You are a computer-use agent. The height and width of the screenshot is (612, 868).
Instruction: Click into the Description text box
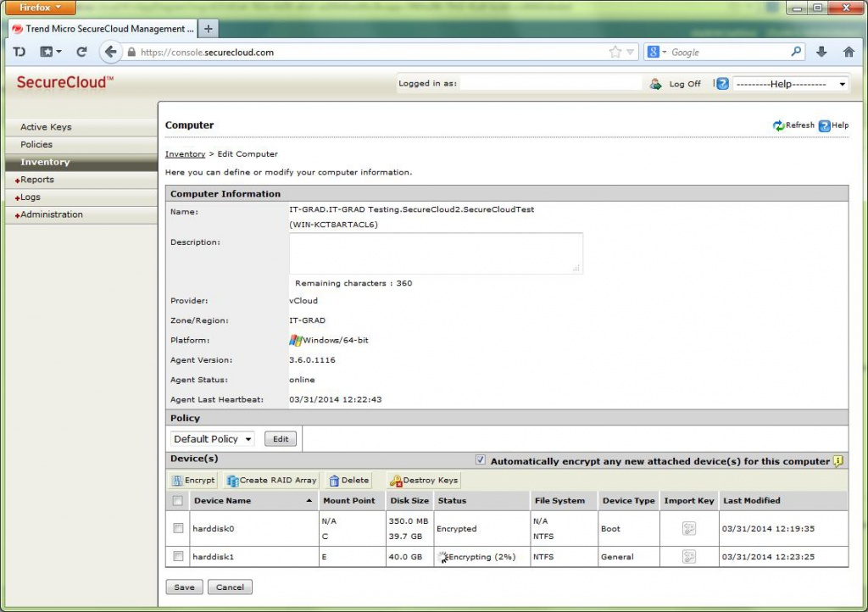[x=436, y=253]
